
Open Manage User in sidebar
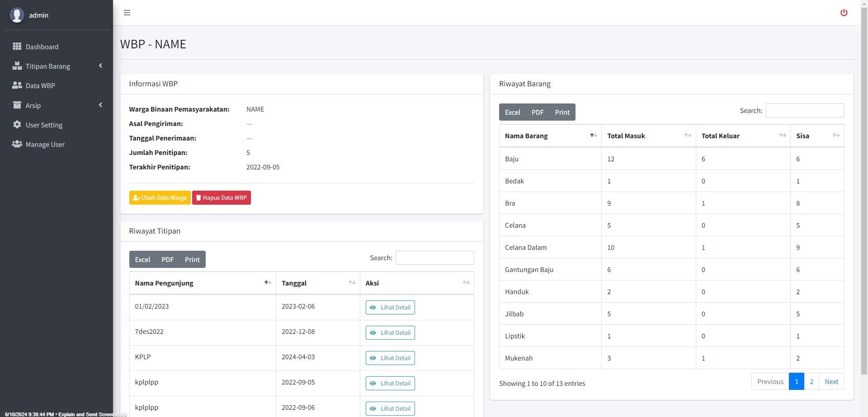click(x=45, y=144)
